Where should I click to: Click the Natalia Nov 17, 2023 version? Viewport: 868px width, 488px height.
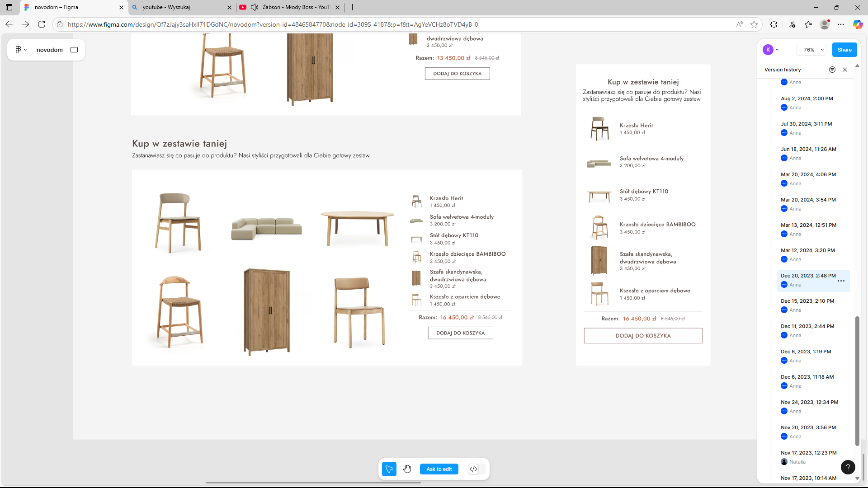coord(808,457)
